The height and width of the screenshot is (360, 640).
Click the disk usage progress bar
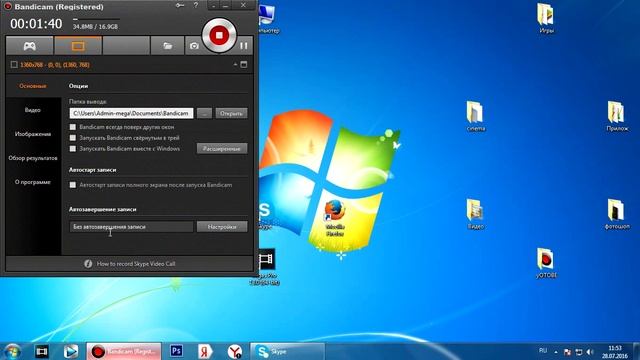[96, 19]
